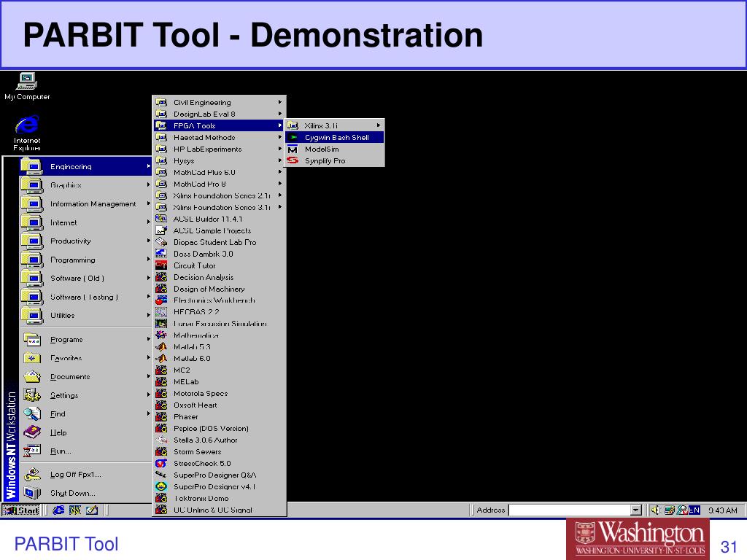Expand the Xilinx 3.1i submenu arrow
The height and width of the screenshot is (560, 747).
[x=379, y=125]
